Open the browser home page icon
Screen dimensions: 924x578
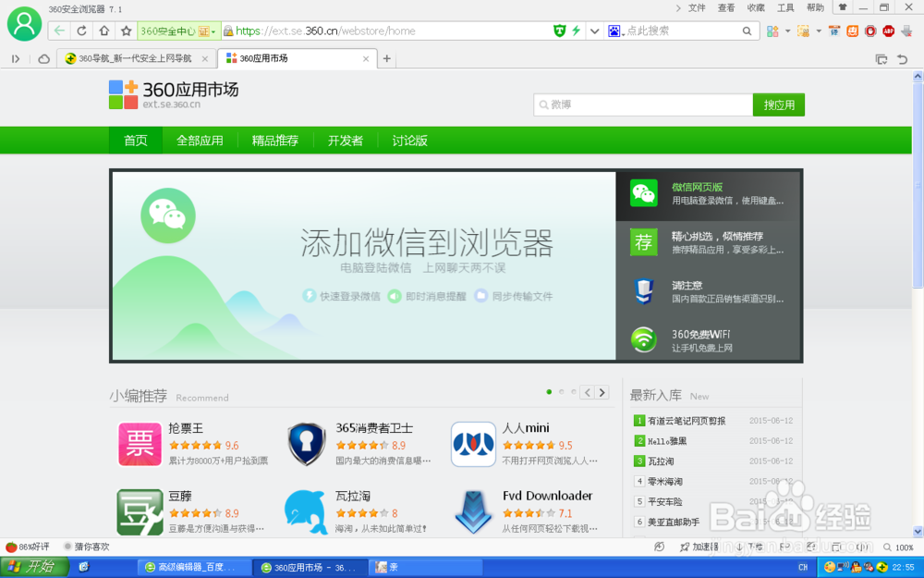tap(103, 31)
